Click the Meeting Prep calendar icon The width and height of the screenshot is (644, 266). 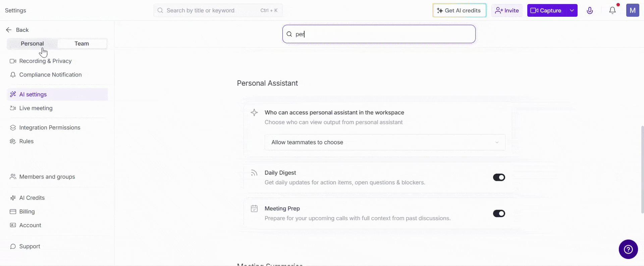coord(254,208)
